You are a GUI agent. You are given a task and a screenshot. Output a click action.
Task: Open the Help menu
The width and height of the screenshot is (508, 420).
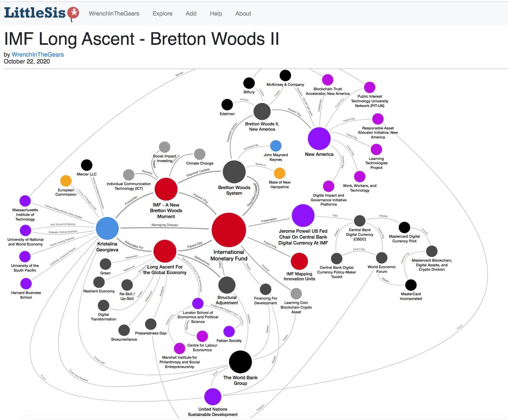[x=216, y=13]
